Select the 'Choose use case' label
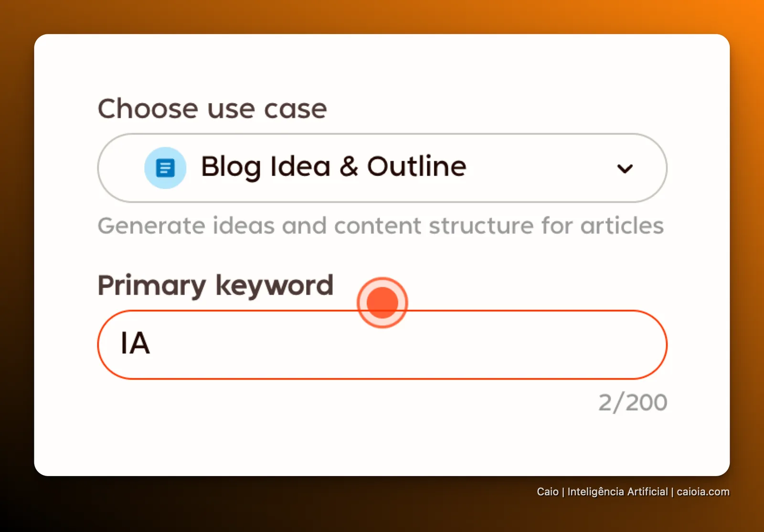 click(x=212, y=109)
